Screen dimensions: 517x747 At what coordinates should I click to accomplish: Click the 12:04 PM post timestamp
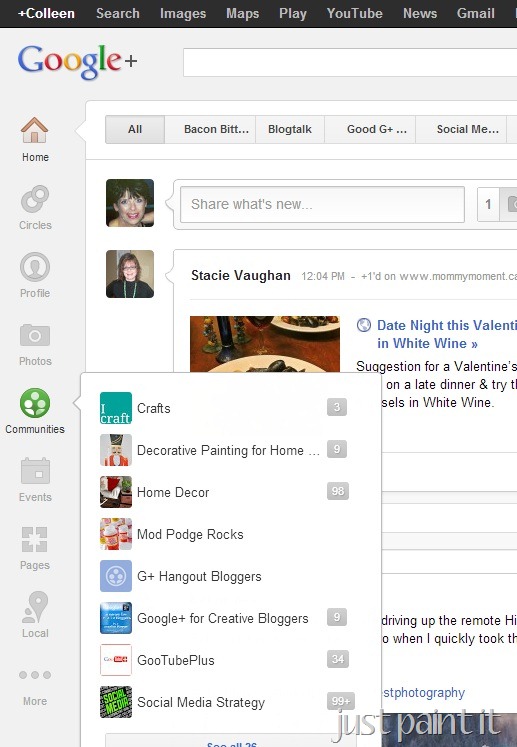point(323,276)
